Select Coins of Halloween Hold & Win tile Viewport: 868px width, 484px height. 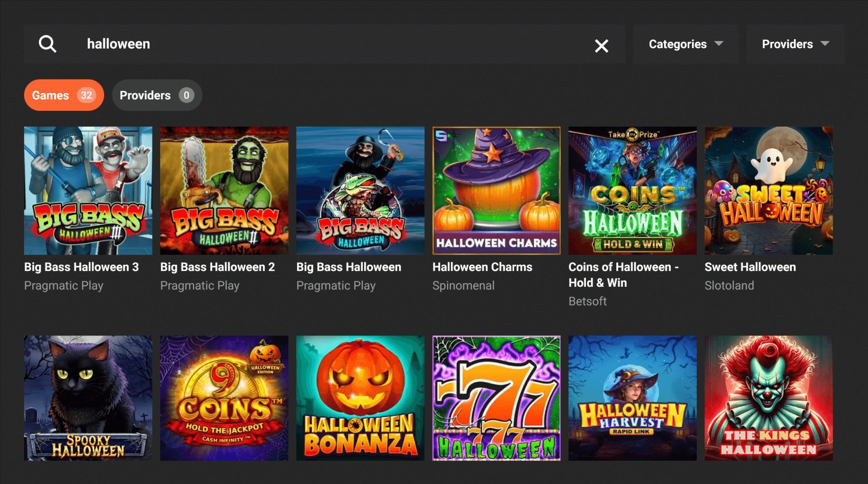click(x=632, y=190)
